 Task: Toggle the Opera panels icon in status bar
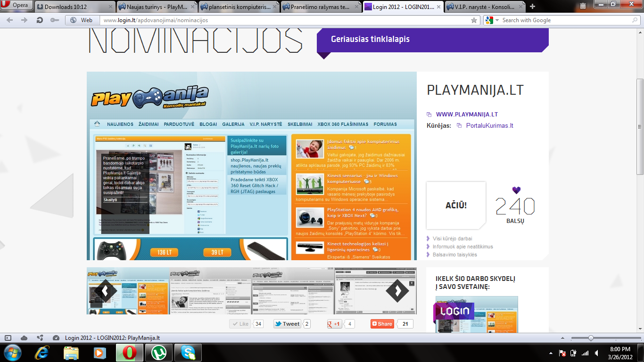point(8,338)
